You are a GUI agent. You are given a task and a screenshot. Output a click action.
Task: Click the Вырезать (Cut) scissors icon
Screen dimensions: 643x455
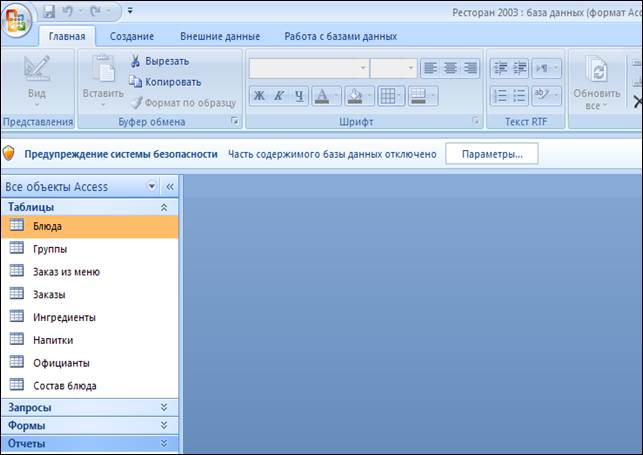click(135, 62)
